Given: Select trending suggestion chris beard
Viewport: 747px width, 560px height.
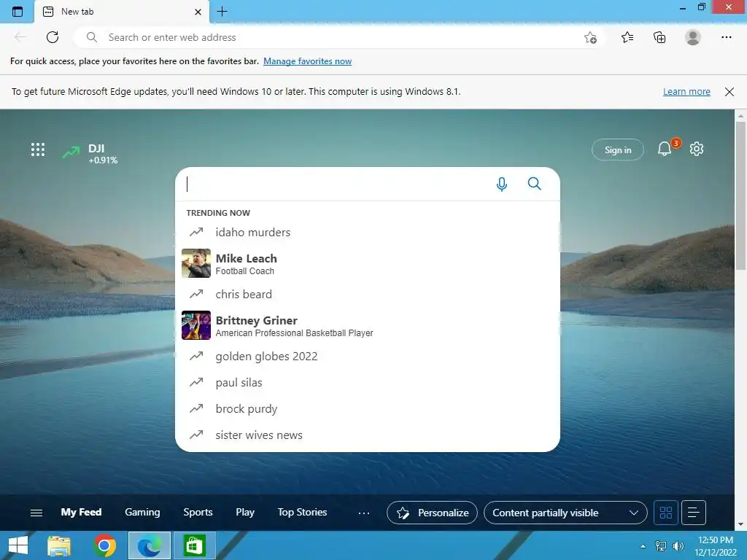Looking at the screenshot, I should [368, 295].
